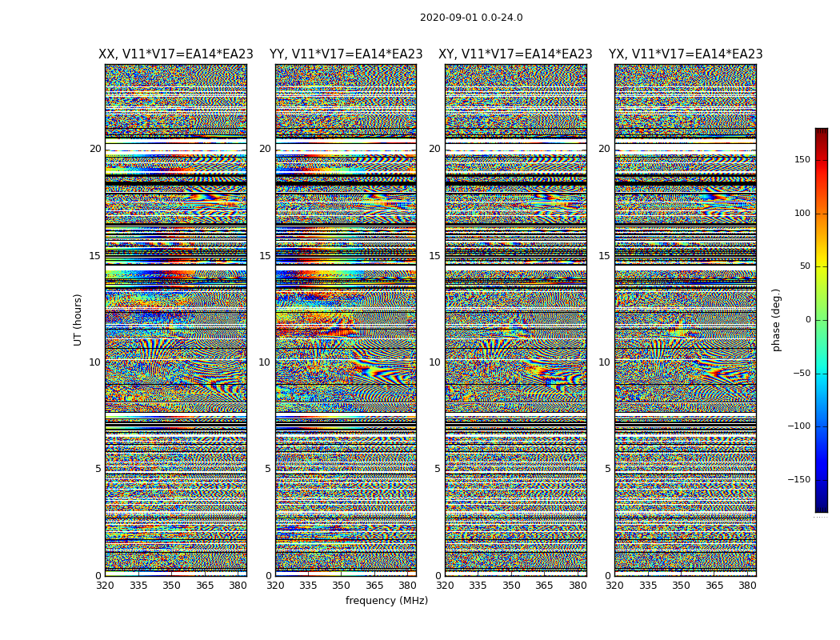Click the 15 hour tick of YX plot
This screenshot has width=840, height=640.
click(x=604, y=256)
